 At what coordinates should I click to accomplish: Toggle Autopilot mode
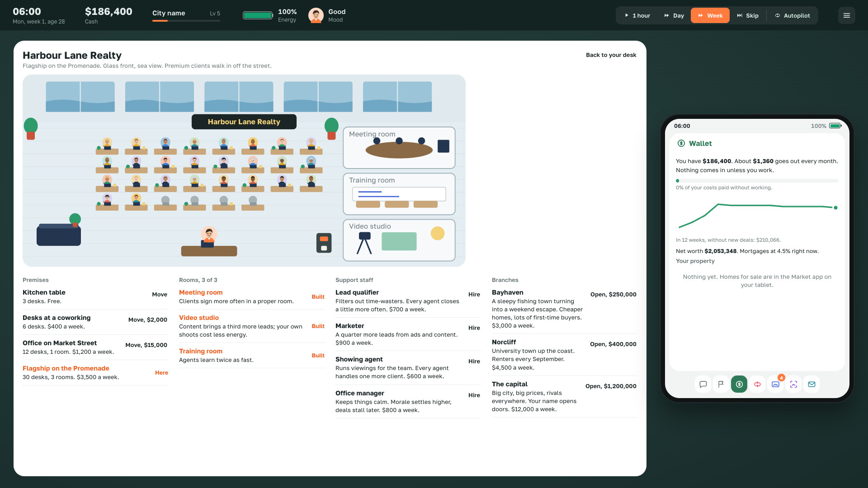[793, 15]
